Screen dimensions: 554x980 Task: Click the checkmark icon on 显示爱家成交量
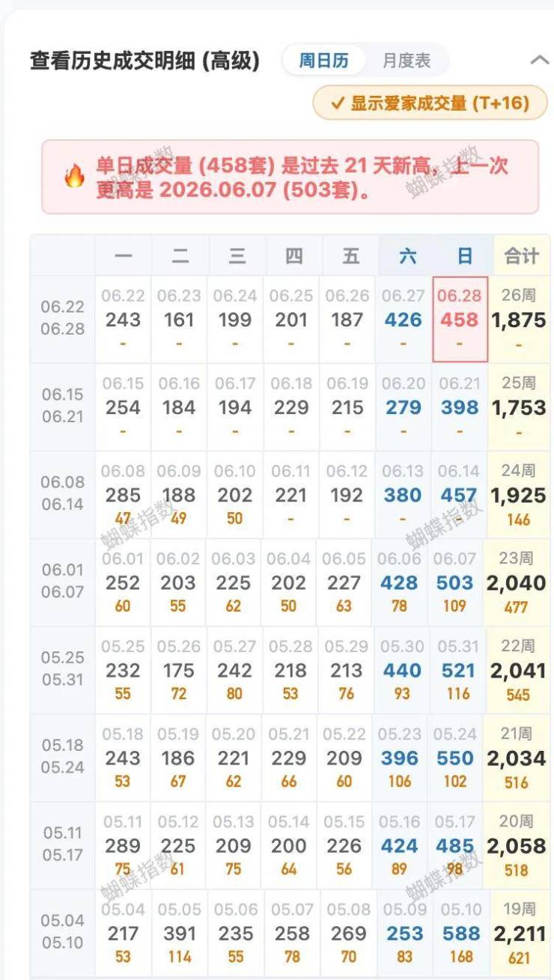click(x=337, y=103)
